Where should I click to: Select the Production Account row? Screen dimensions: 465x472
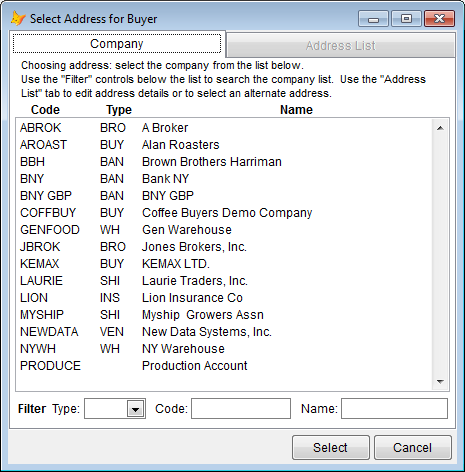pyautogui.click(x=224, y=366)
